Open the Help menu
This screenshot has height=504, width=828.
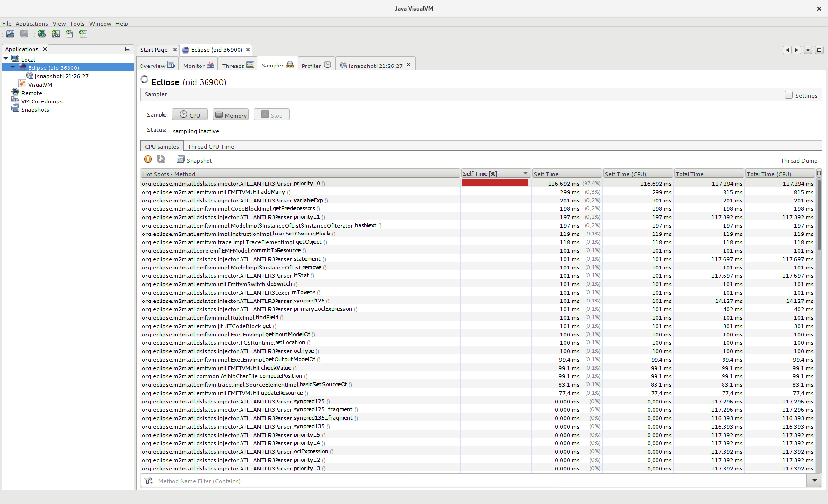[121, 24]
